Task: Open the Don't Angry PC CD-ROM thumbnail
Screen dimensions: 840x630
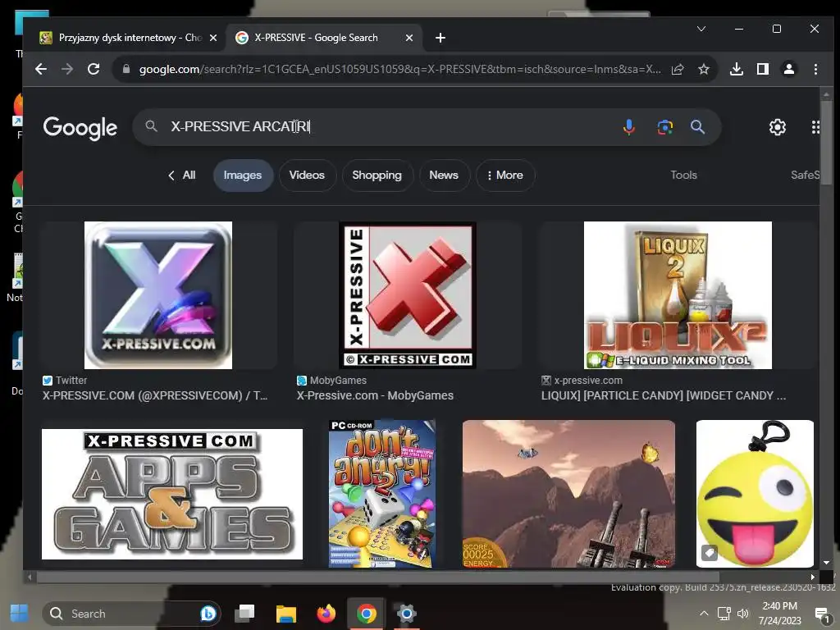Action: [x=382, y=494]
